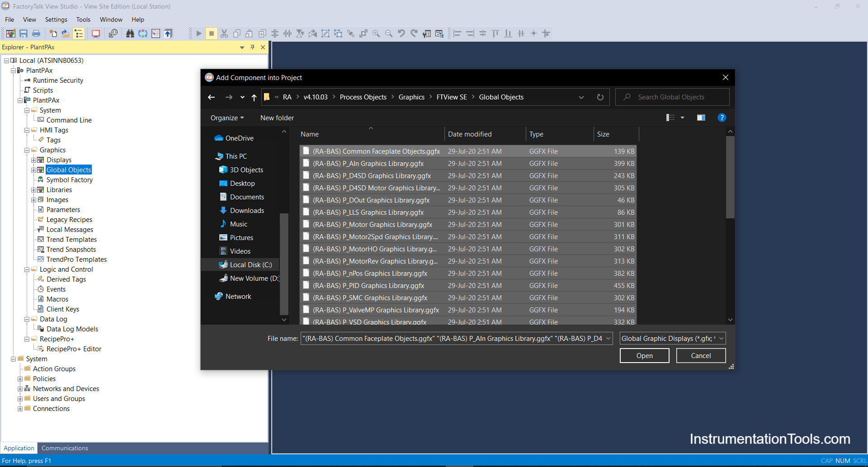Screen dimensions: 868x467
Task: Click the navigation pane scrollbar thumb
Action: click(x=284, y=264)
